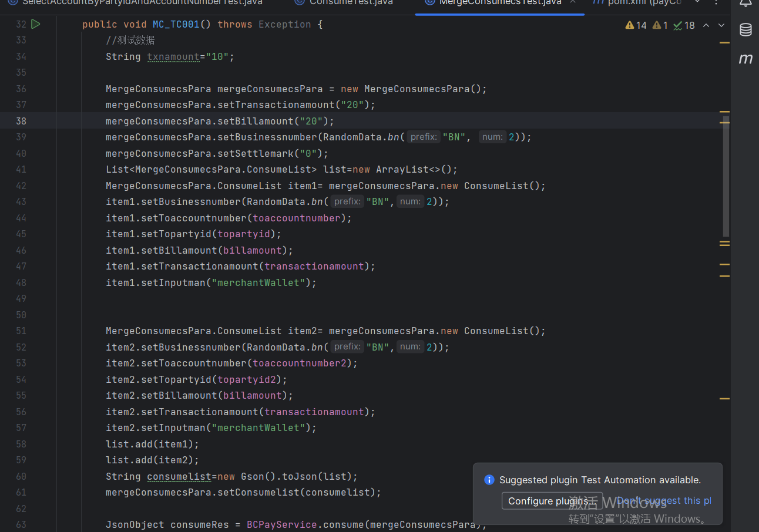Open the Notifications bell panel
The image size is (759, 532).
[745, 3]
